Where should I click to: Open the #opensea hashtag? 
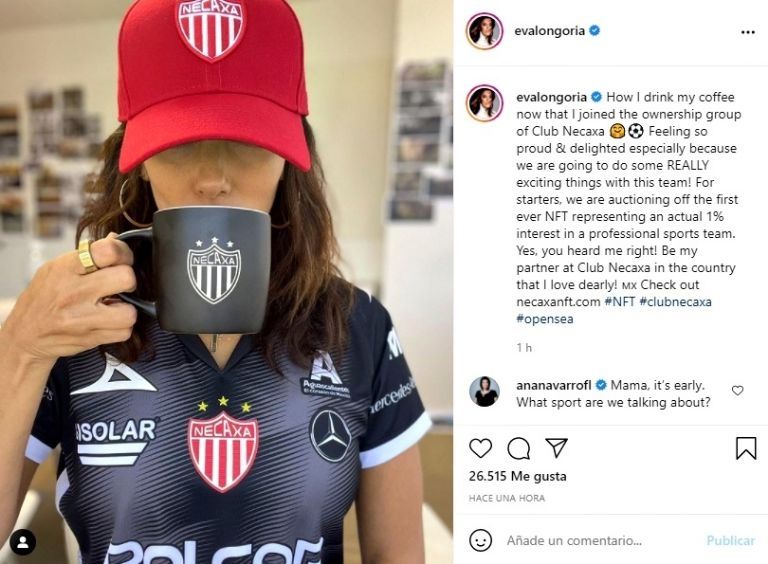pos(545,319)
